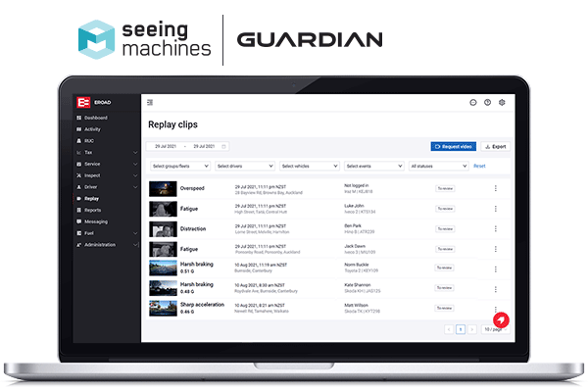Image resolution: width=588 pixels, height=392 pixels.
Task: Click the Service icon in sidebar
Action: 79,164
